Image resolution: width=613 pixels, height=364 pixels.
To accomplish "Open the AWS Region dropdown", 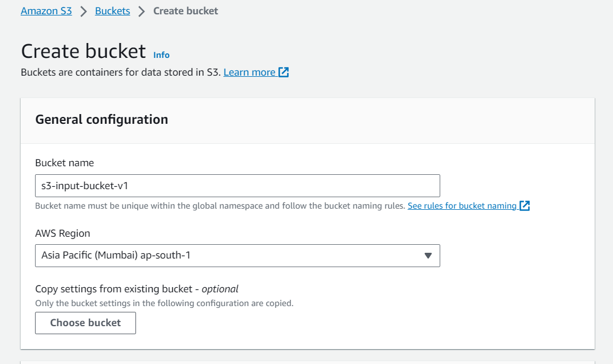I will (237, 256).
